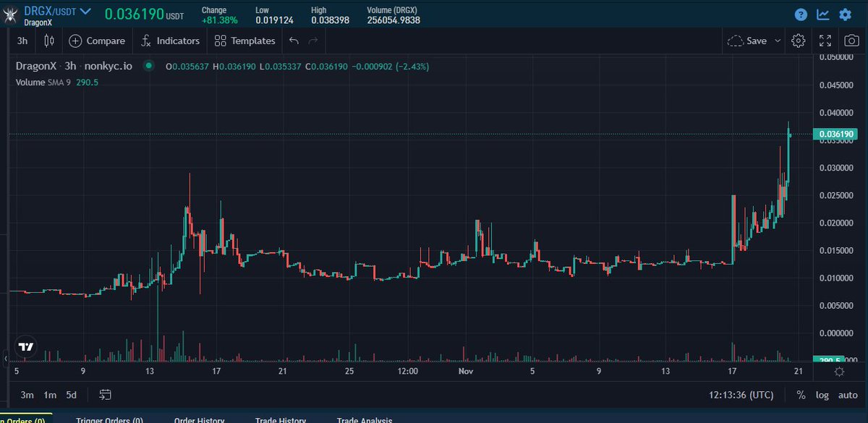The width and height of the screenshot is (868, 423).
Task: Click the TradingView logo on chart
Action: click(25, 347)
